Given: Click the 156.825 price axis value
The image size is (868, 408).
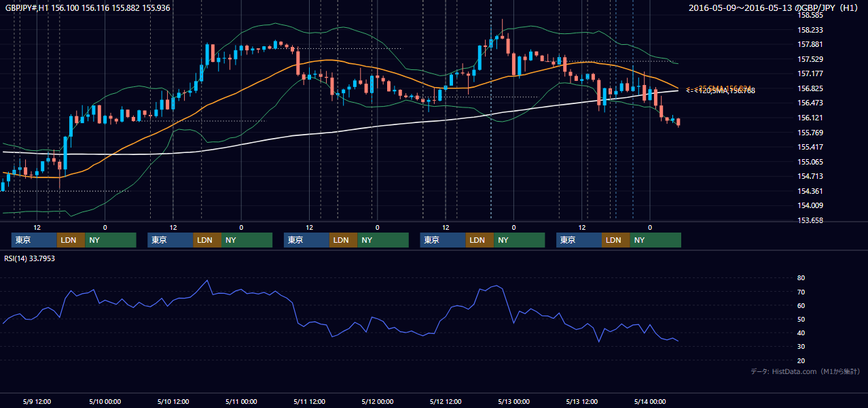Looking at the screenshot, I should coord(810,88).
